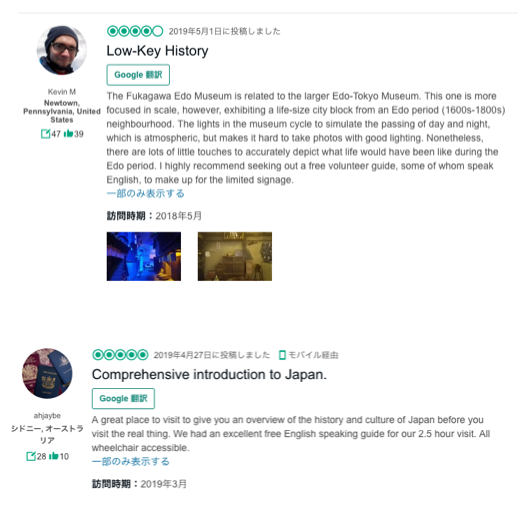Screen dimensions: 518x512
Task: Open the yellow-toned interior room photo thumbnail
Action: click(235, 256)
